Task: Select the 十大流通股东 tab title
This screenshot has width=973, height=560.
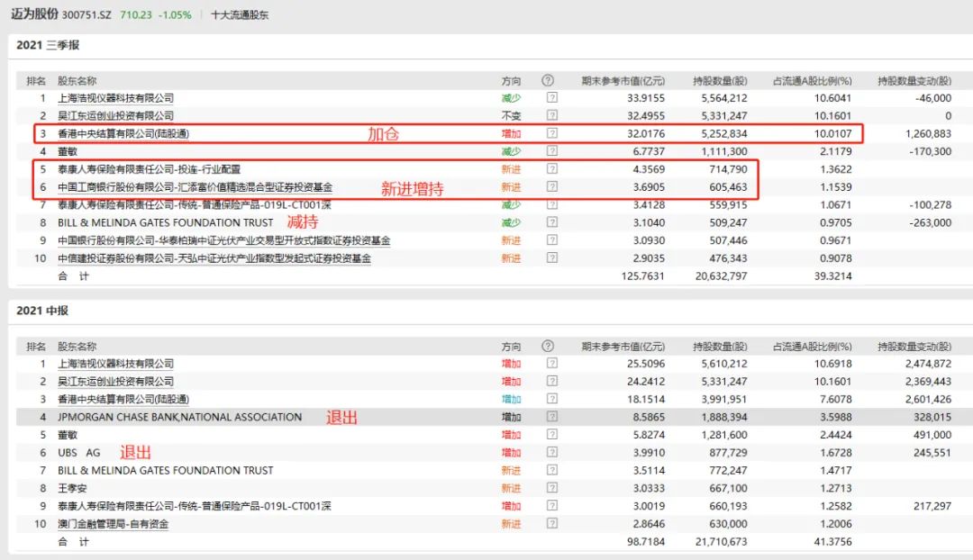Action: point(239,15)
